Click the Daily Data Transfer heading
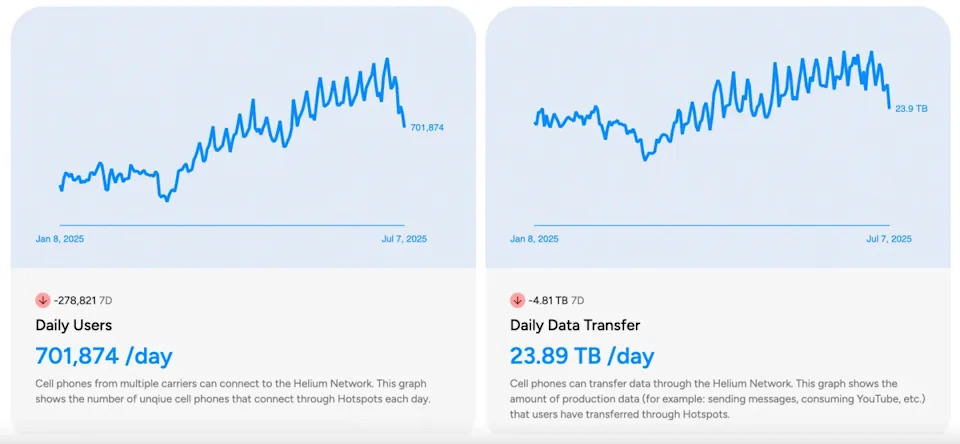 click(x=575, y=325)
